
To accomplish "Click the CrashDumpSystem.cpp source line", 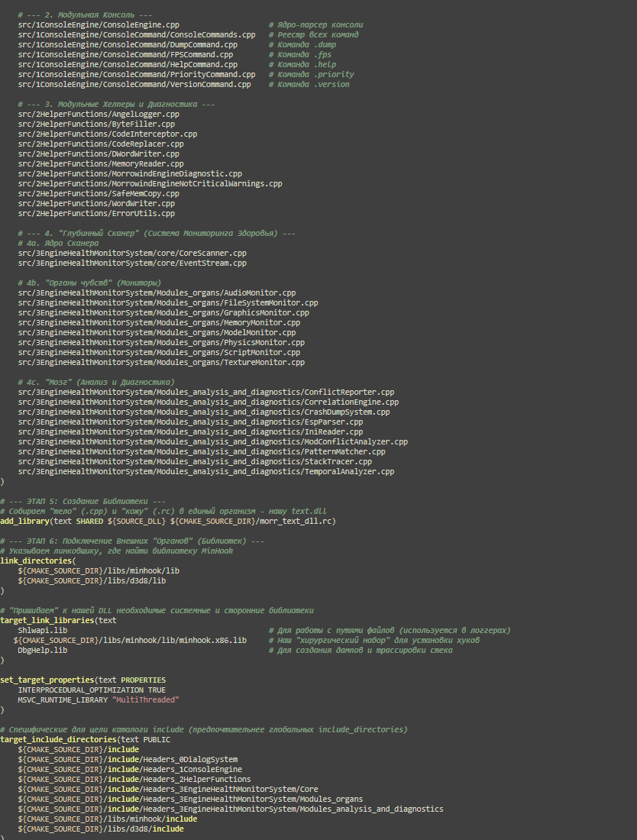I will pyautogui.click(x=204, y=412).
